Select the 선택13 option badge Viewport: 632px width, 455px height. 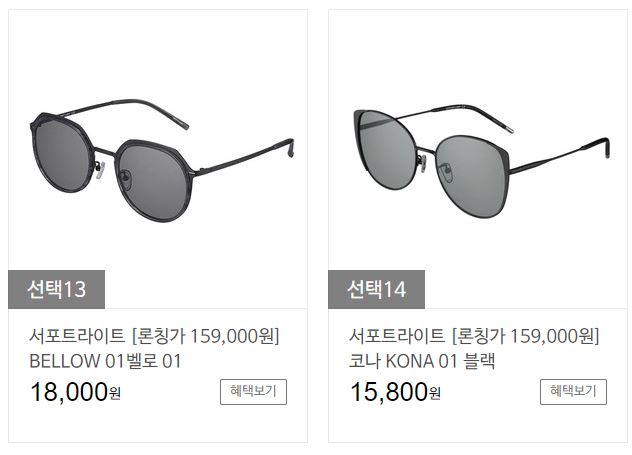(56, 289)
